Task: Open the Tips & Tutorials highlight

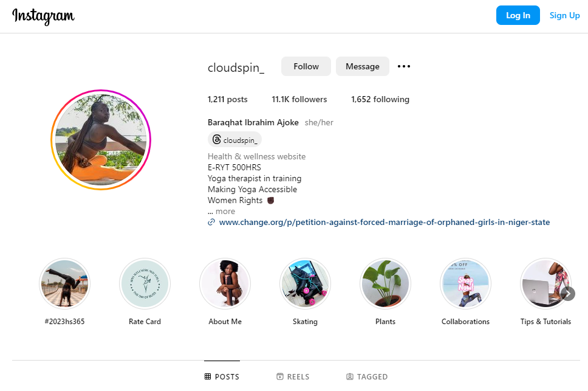Action: 545,283
